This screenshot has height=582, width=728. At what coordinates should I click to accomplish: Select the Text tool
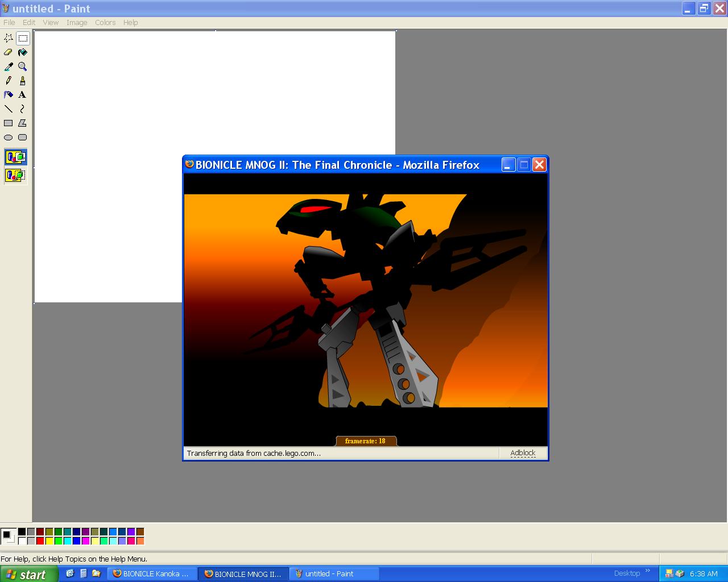(23, 95)
